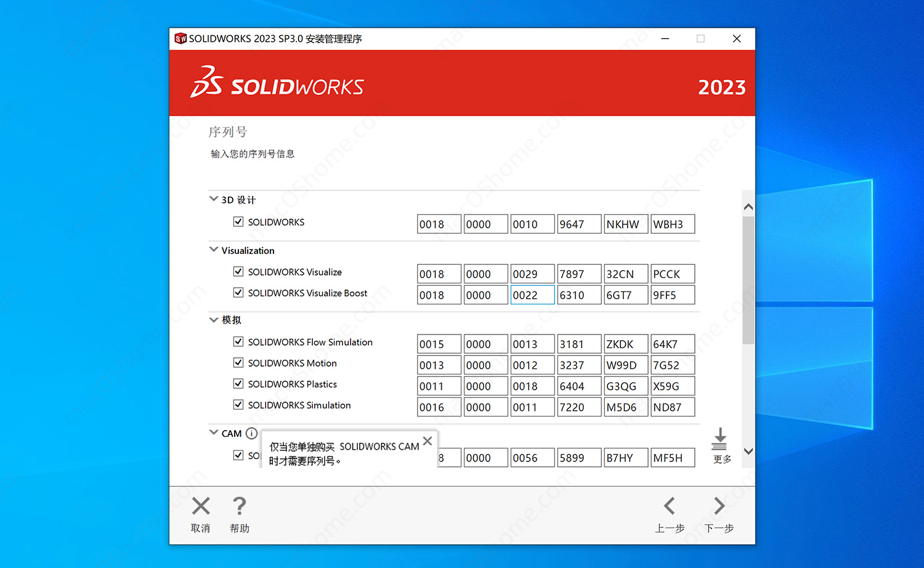This screenshot has height=568, width=924.
Task: Uncheck SOLIDWORKS Flow Simulation checkbox
Action: (238, 341)
